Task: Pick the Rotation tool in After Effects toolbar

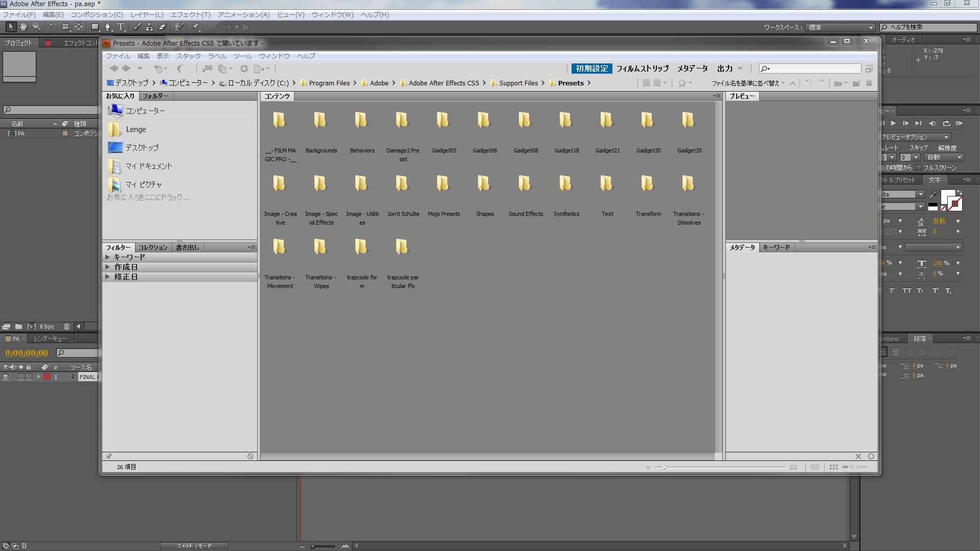Action: (x=53, y=27)
